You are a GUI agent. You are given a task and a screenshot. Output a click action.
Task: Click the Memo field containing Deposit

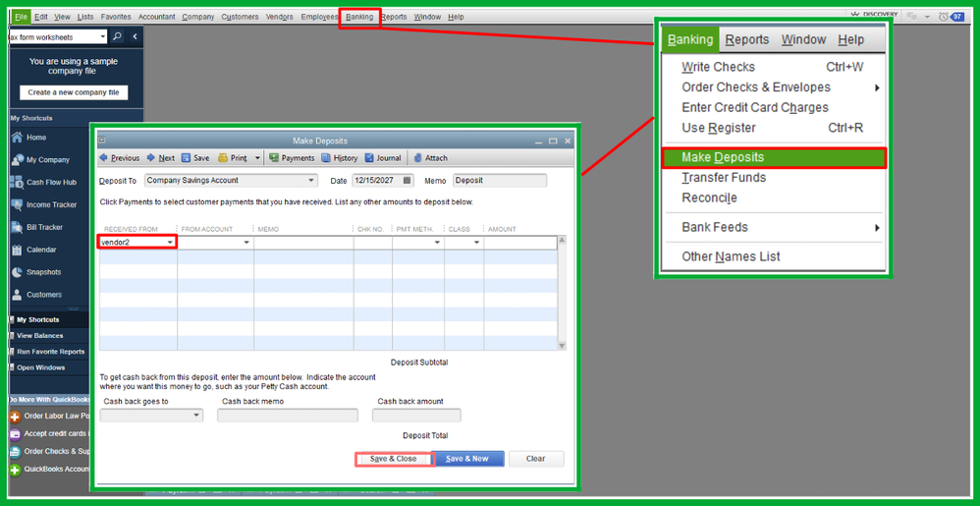500,181
